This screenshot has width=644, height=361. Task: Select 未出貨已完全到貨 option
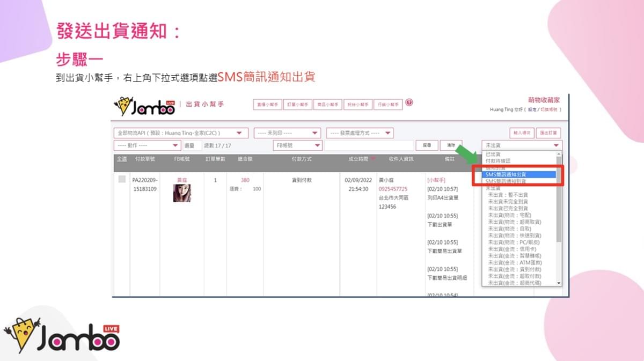pos(518,208)
